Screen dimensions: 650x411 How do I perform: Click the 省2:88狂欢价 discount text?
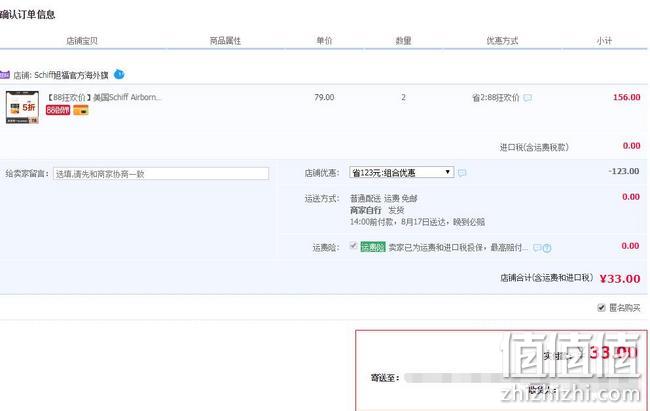click(x=495, y=98)
